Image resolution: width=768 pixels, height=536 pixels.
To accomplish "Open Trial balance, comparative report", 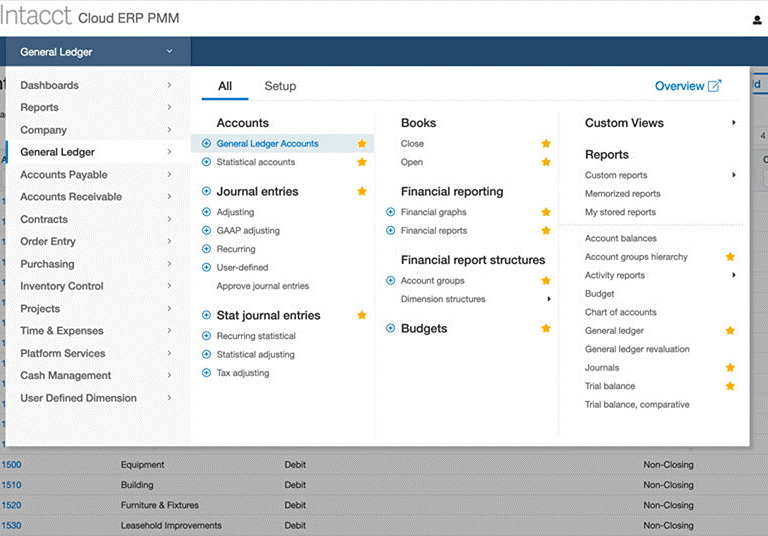I will [637, 405].
